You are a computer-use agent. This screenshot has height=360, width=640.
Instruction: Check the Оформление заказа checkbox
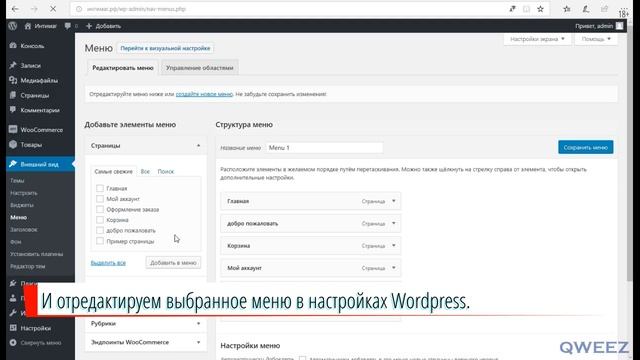click(100, 209)
